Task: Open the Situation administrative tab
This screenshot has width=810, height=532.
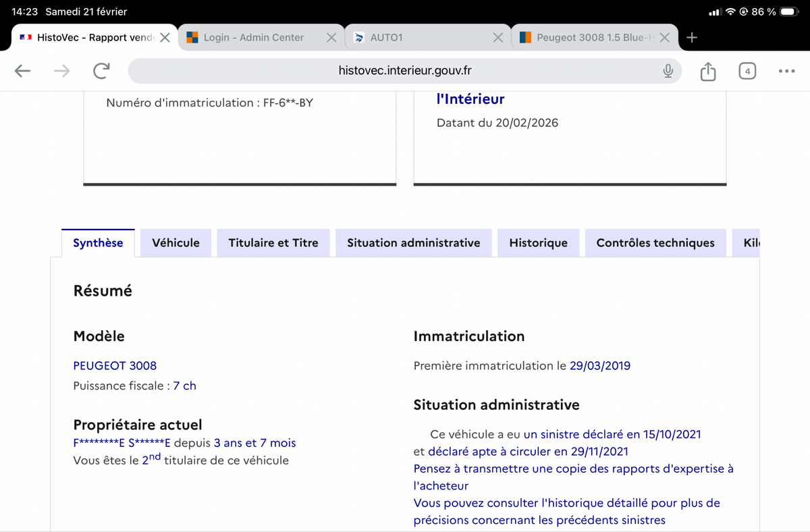Action: coord(414,243)
